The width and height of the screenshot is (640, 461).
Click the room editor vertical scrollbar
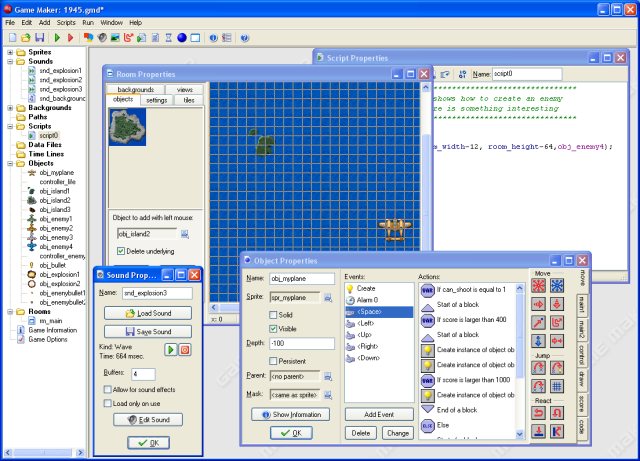click(425, 167)
